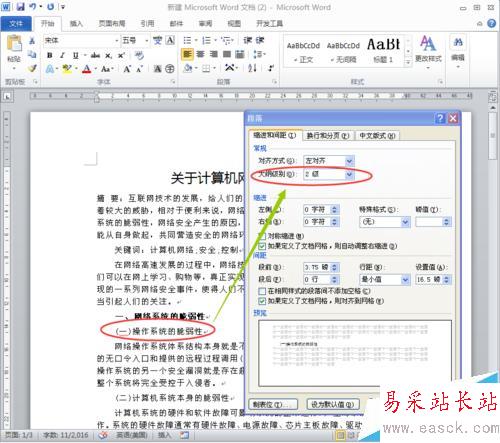This screenshot has width=500, height=443.
Task: Expand the styles gallery more arrow
Action: pos(408,62)
